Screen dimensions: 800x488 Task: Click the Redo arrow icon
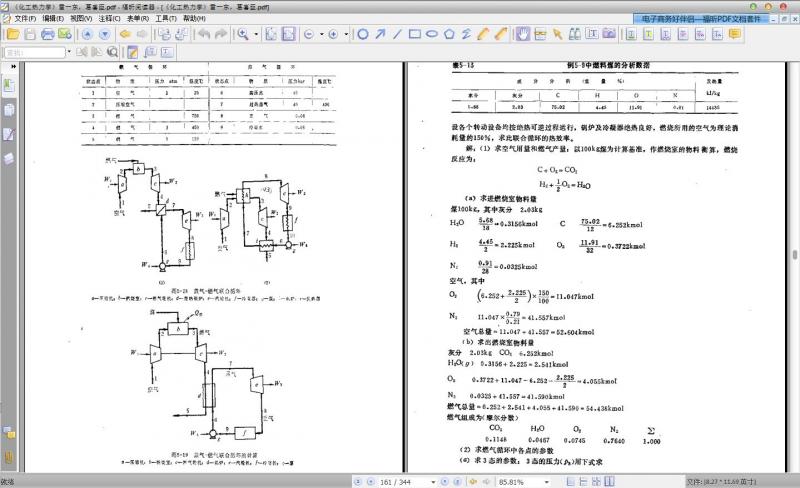[x=221, y=34]
